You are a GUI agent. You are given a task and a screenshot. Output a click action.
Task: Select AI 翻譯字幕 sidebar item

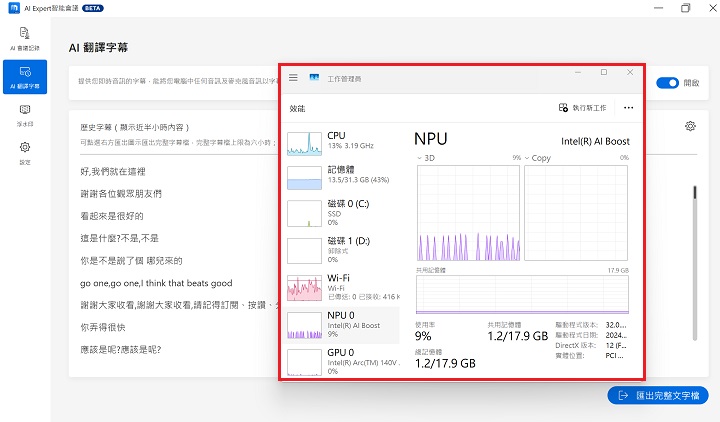[25, 77]
